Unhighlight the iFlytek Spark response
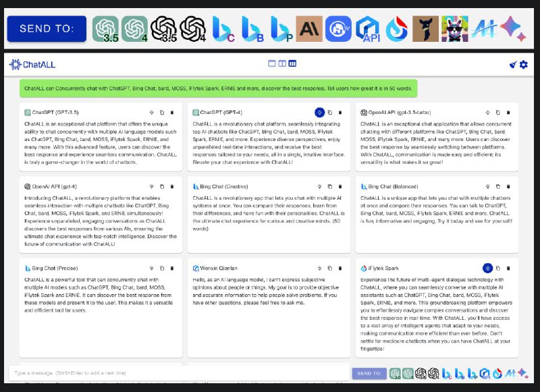The height and width of the screenshot is (392, 540). (487, 268)
